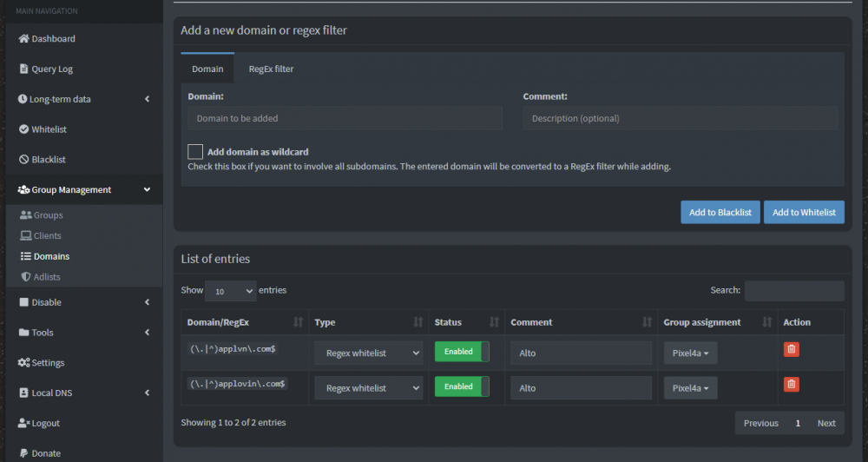
Task: Click the Add to Whitelist button
Action: tap(804, 213)
